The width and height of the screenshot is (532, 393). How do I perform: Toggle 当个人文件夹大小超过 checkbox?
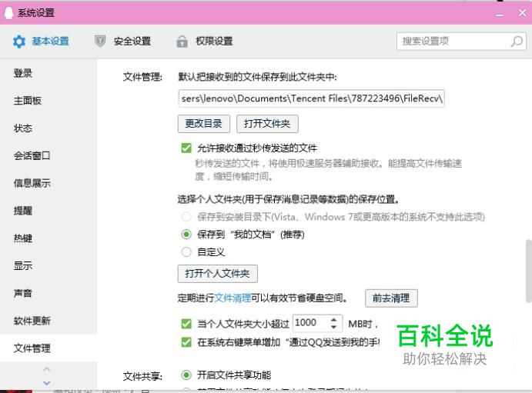(186, 324)
